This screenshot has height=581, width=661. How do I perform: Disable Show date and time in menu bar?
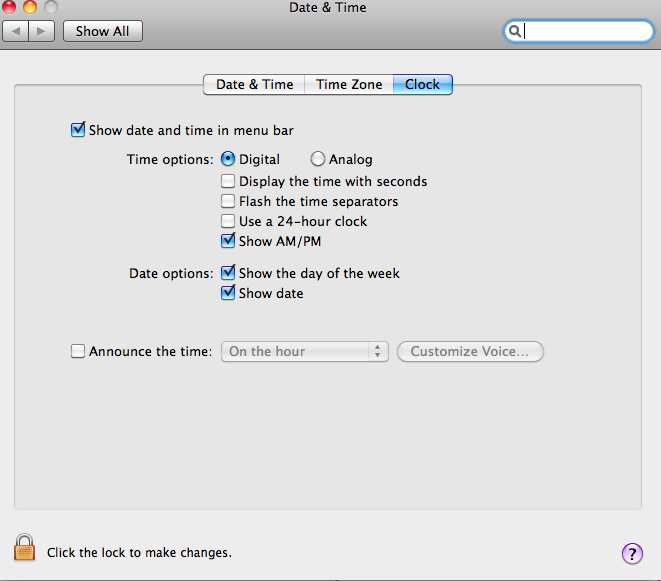pos(78,130)
